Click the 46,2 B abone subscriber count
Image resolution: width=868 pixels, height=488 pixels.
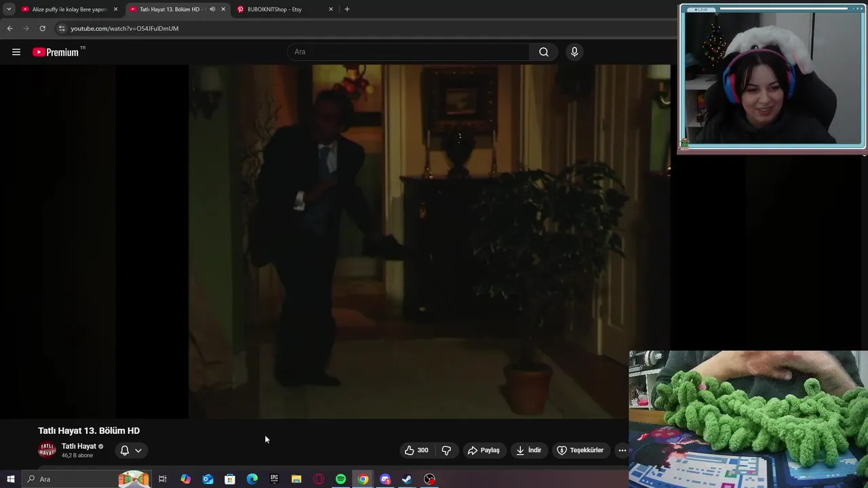click(x=77, y=455)
